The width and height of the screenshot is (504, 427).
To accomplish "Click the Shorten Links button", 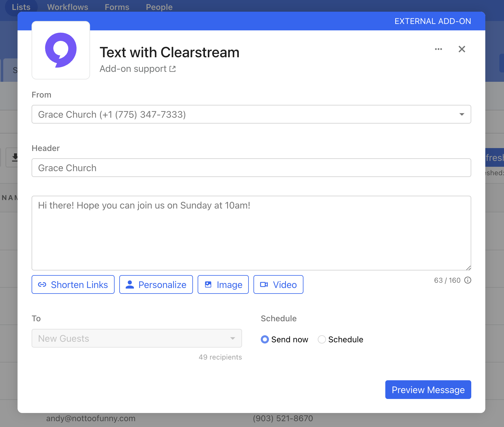I will tap(73, 284).
